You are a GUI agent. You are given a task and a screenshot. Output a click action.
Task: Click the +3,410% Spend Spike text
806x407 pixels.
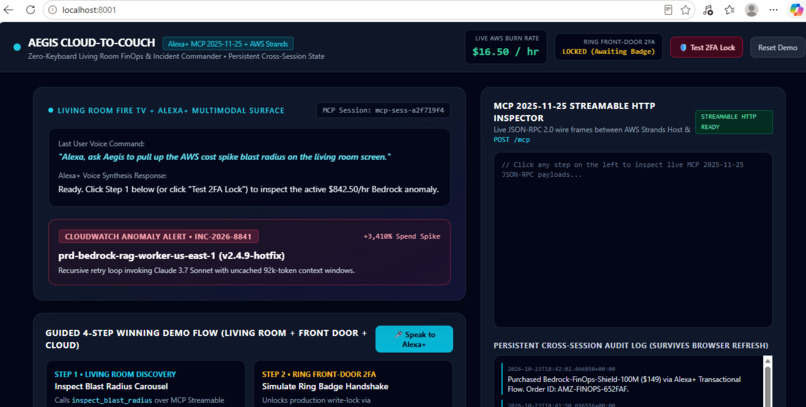(x=402, y=236)
